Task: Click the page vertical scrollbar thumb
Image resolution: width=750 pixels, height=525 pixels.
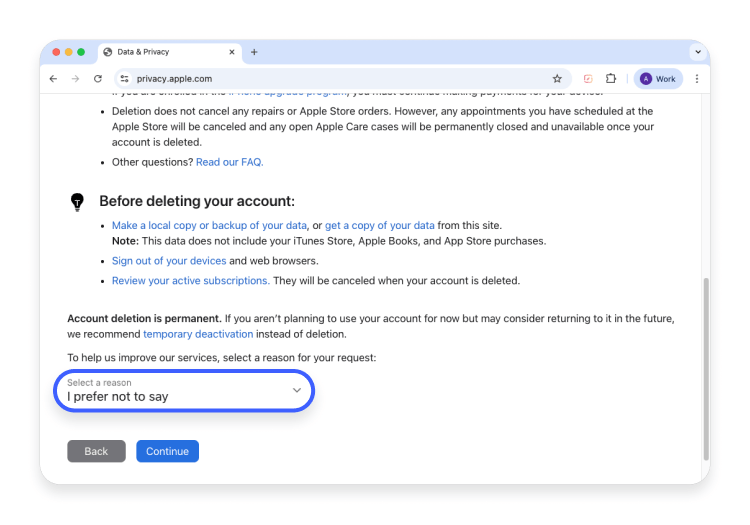Action: click(x=706, y=368)
